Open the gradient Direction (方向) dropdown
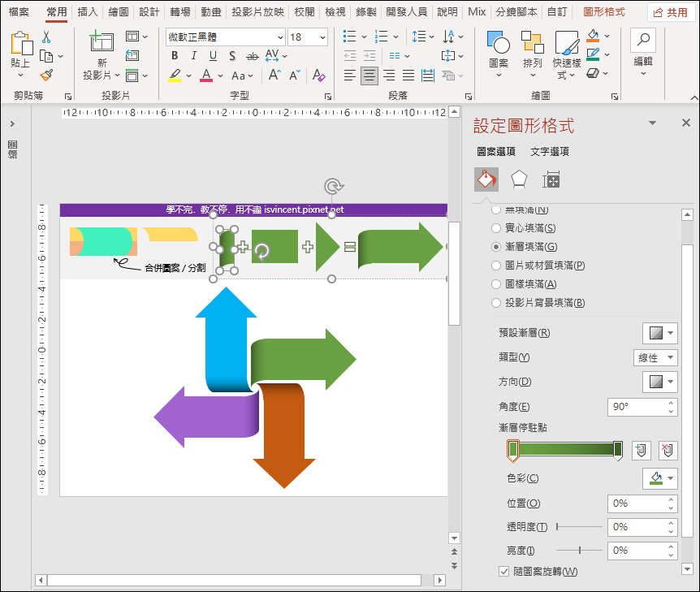This screenshot has height=592, width=700. point(660,382)
